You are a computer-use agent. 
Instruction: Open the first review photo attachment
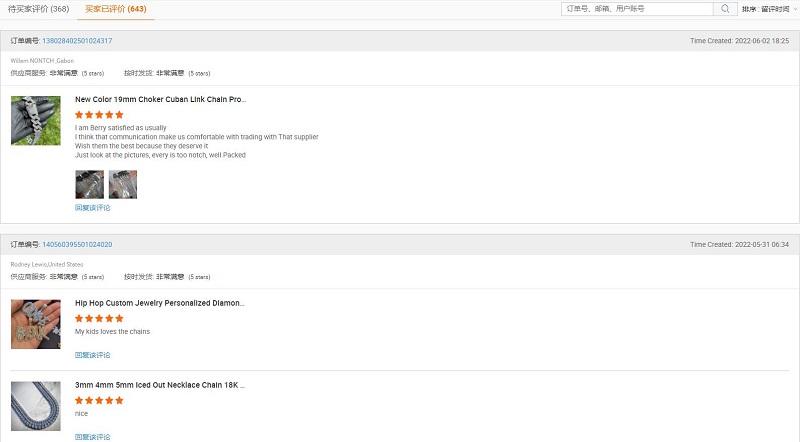click(x=89, y=184)
